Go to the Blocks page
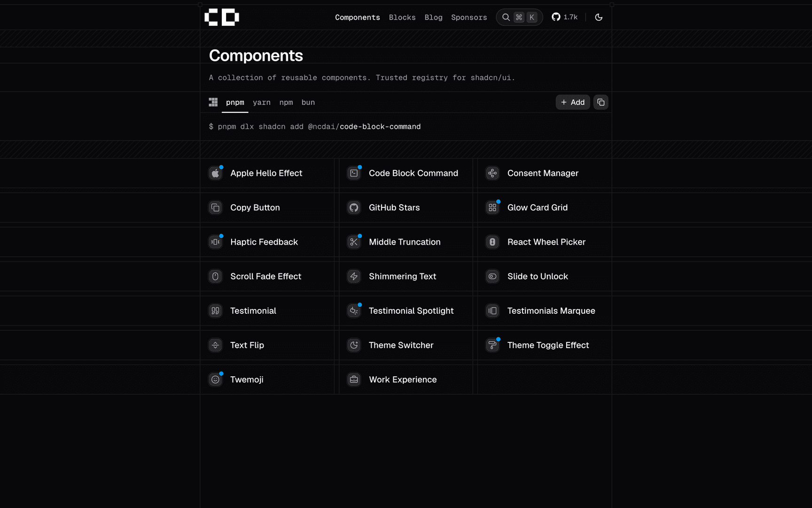This screenshot has height=508, width=812. click(x=402, y=17)
